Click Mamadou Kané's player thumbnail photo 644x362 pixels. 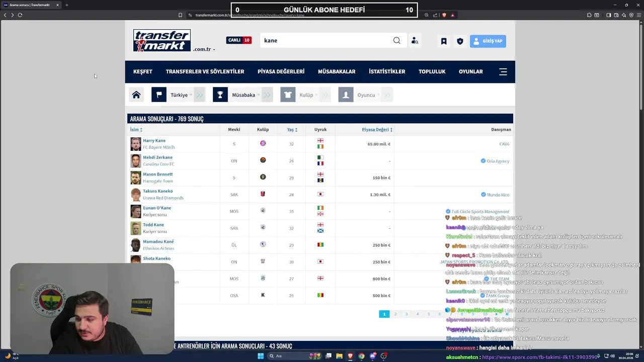click(x=136, y=245)
